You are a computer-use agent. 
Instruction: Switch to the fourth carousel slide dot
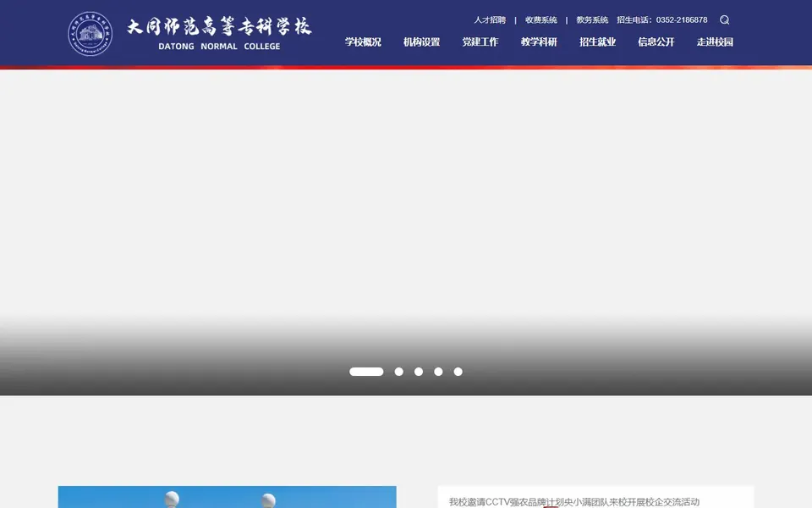pyautogui.click(x=438, y=372)
